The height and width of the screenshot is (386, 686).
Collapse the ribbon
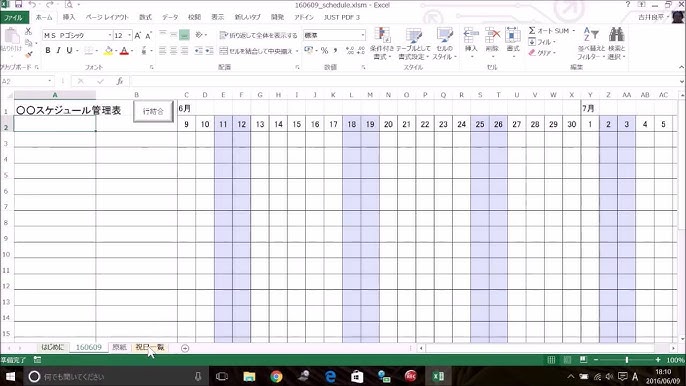[x=681, y=67]
